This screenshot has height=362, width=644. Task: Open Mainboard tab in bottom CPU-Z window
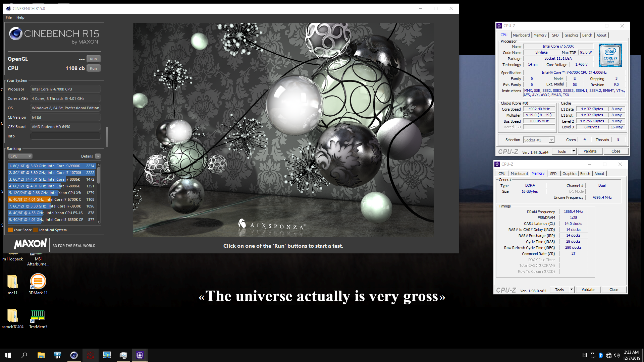point(519,174)
